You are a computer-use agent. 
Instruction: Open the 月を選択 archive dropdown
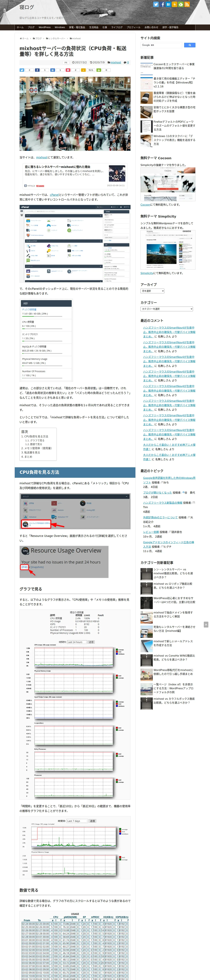[152, 291]
